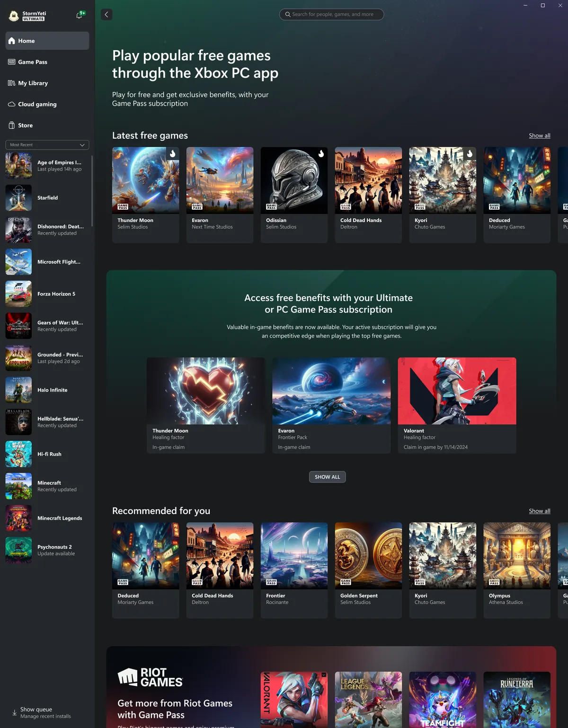Open Age of Empires from recent list
This screenshot has width=568, height=728.
47,166
